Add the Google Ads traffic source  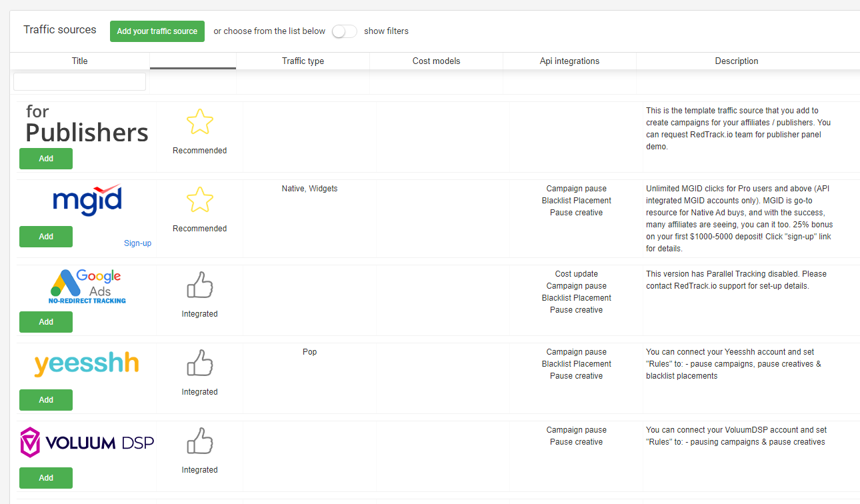tap(46, 322)
